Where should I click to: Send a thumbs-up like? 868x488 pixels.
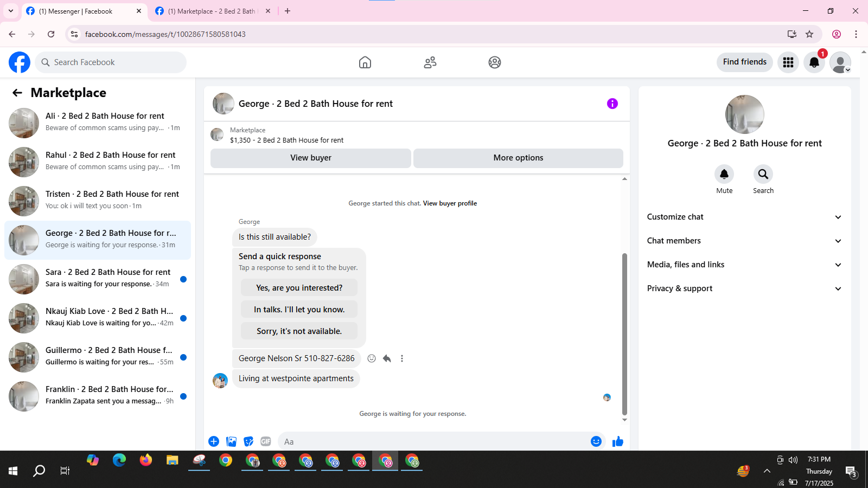tap(618, 441)
